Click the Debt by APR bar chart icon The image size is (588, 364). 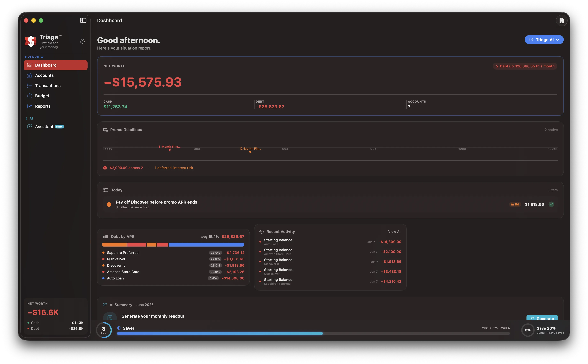(105, 237)
